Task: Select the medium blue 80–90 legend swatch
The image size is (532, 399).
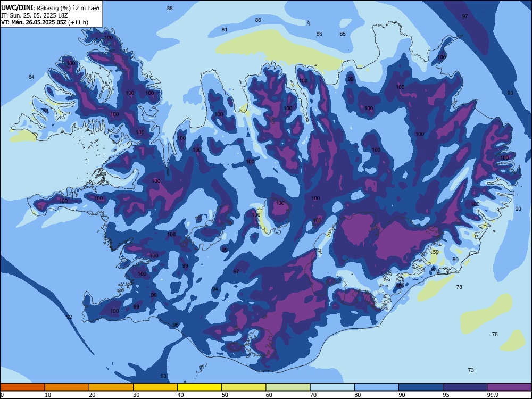Action: tap(376, 387)
